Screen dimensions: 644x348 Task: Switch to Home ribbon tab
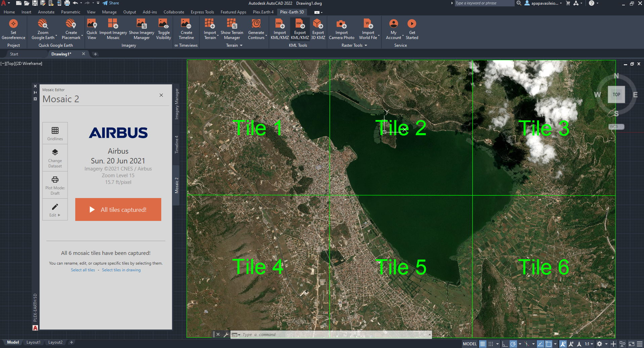(x=9, y=12)
